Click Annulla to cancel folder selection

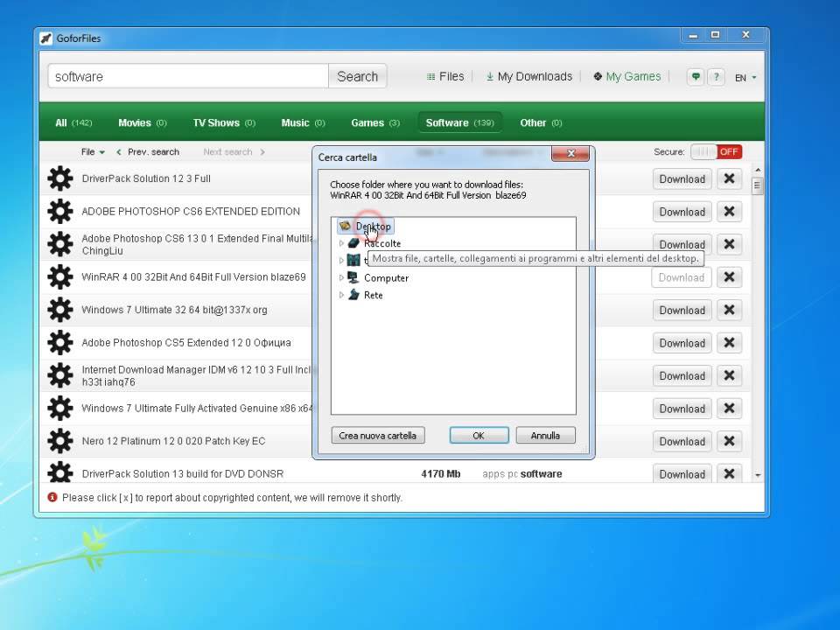point(545,436)
